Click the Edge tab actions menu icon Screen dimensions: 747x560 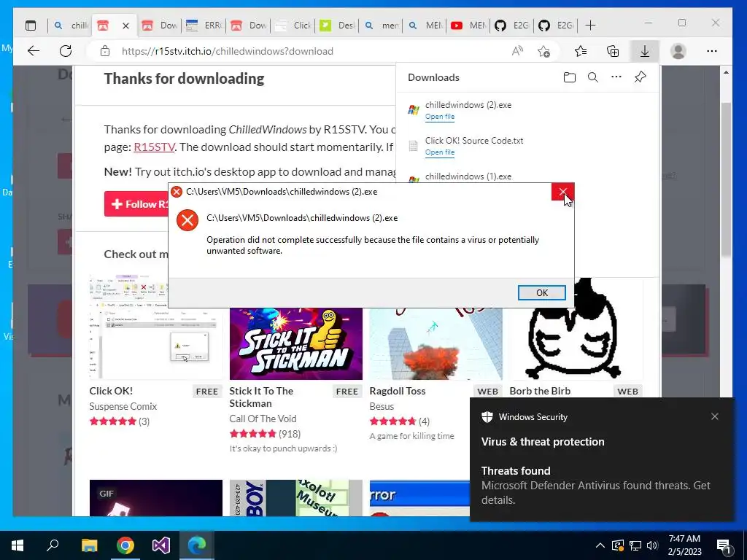click(31, 26)
